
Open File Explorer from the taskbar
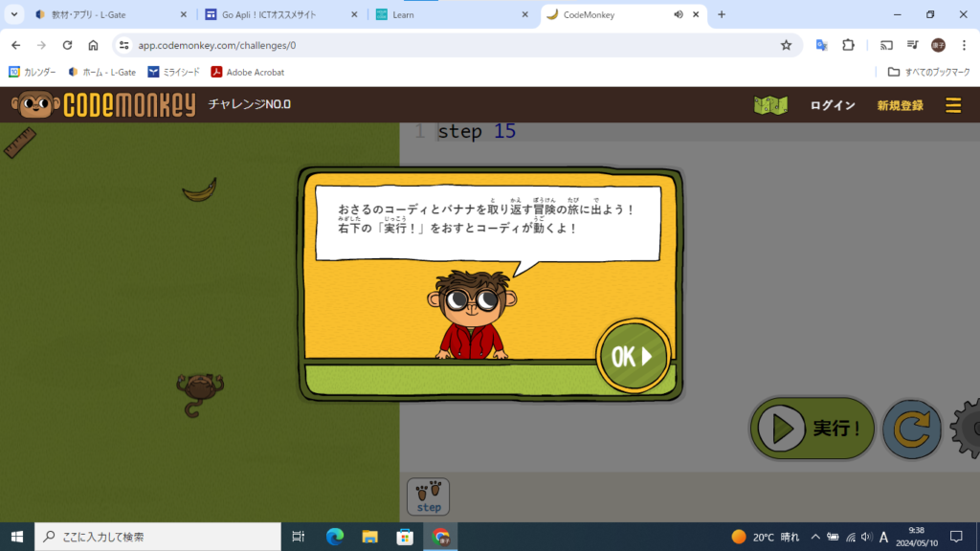(x=370, y=537)
